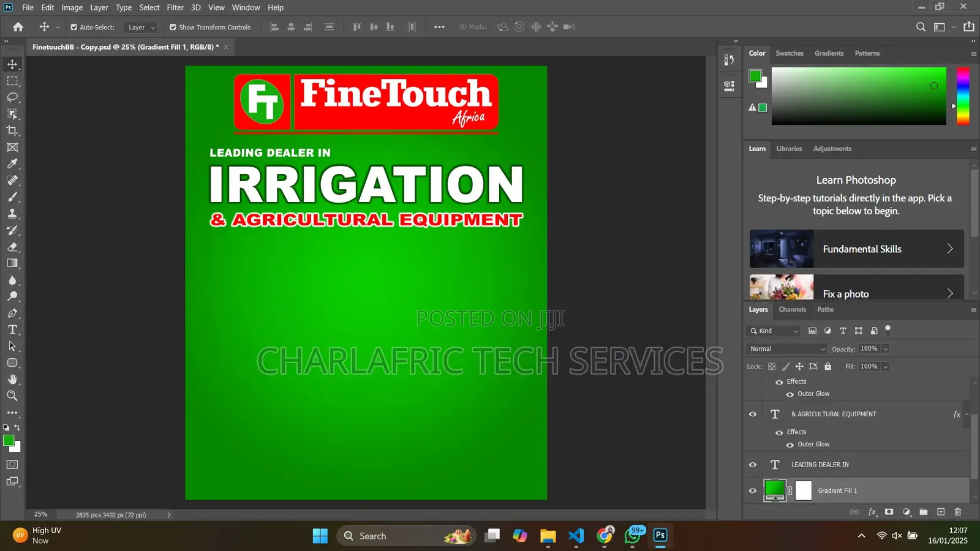Select the Clone Stamp tool
Image resolution: width=980 pixels, height=551 pixels.
[12, 213]
